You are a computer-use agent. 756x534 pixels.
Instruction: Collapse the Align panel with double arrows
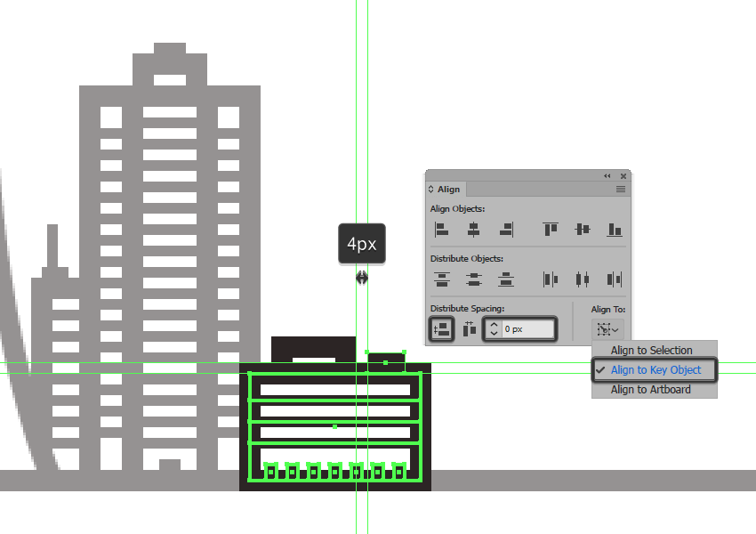coord(607,176)
